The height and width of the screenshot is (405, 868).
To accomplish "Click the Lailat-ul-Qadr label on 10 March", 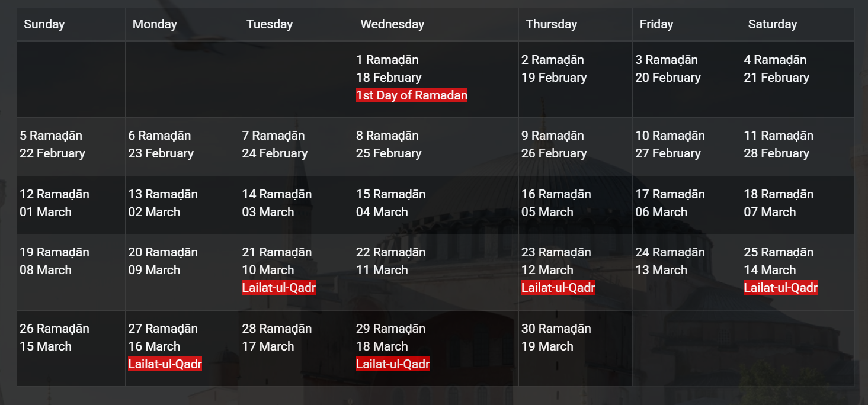I will 278,288.
